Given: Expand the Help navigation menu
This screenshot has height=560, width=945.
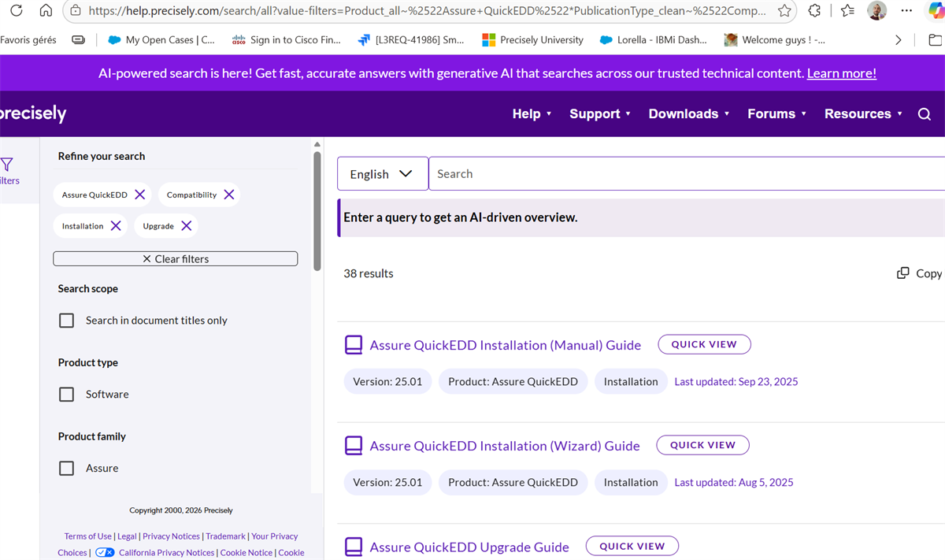Looking at the screenshot, I should pyautogui.click(x=532, y=114).
